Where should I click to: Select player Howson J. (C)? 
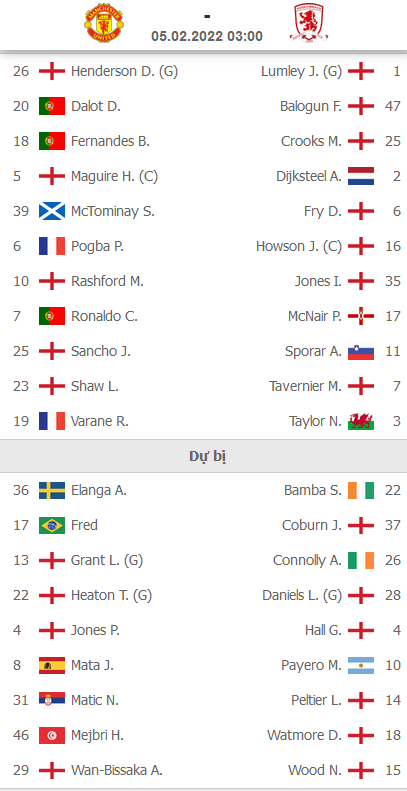[x=299, y=246]
